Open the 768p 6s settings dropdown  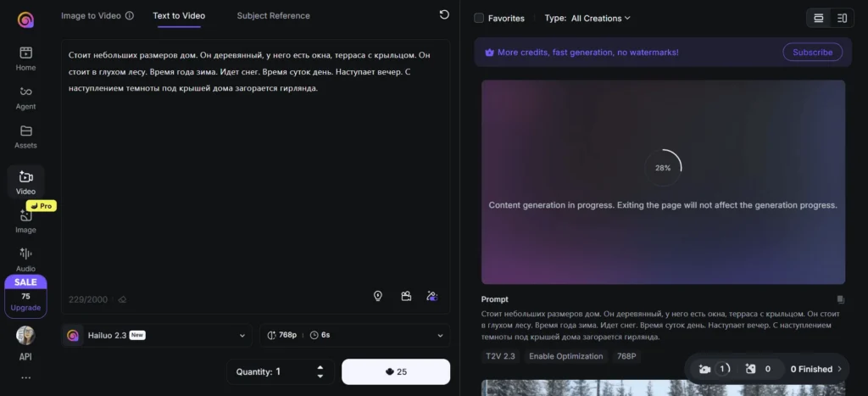click(355, 335)
